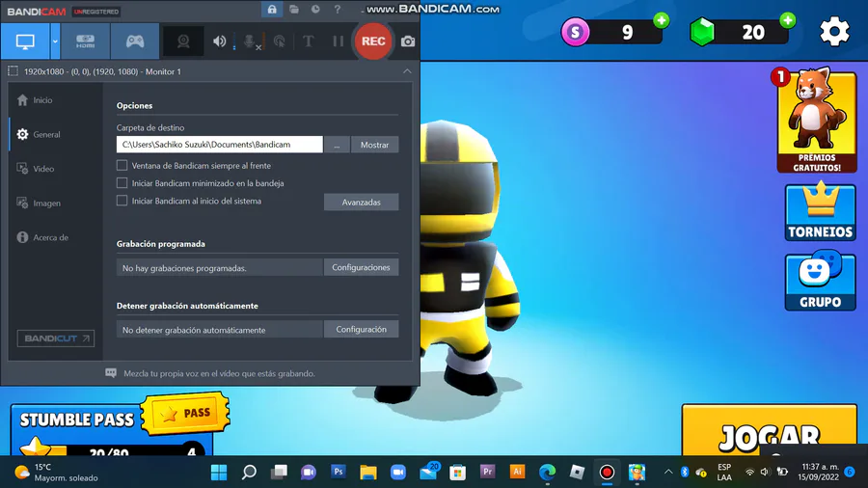
Task: Click the purple S coin icon
Action: pos(575,32)
